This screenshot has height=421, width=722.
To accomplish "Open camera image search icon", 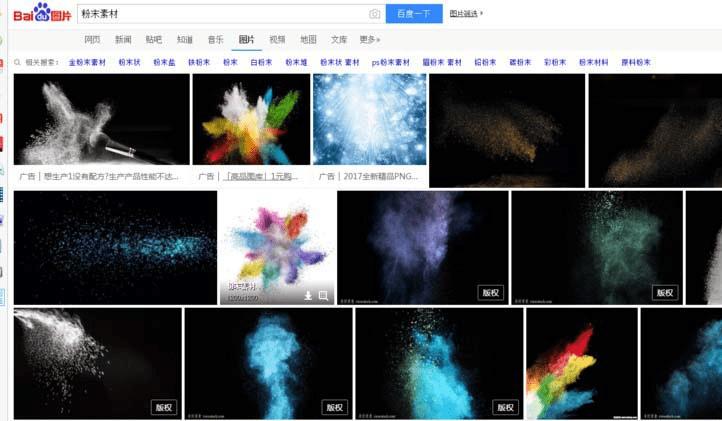I will 375,14.
